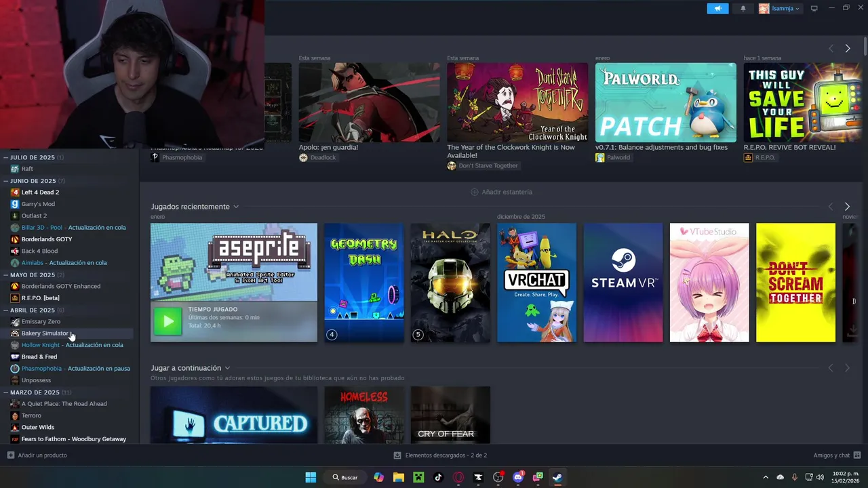868x488 pixels.
Task: Open the Windows Start menu
Action: (311, 477)
